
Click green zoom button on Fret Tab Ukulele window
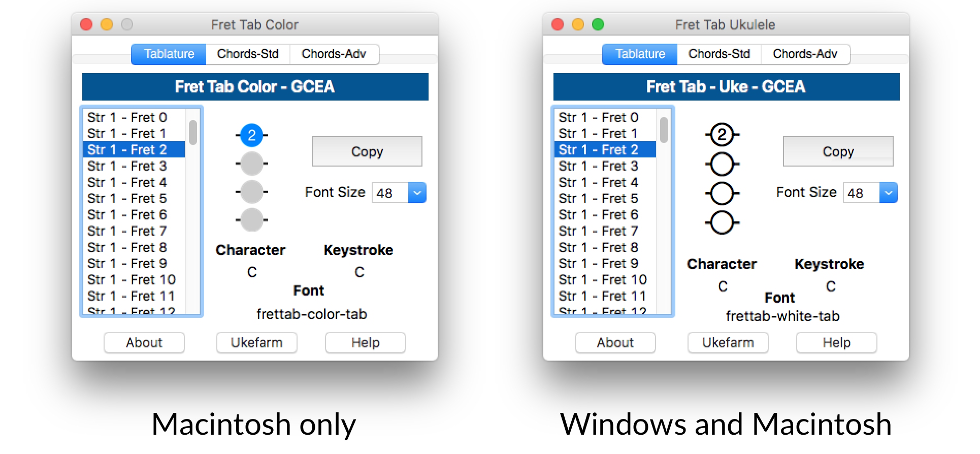tap(598, 24)
